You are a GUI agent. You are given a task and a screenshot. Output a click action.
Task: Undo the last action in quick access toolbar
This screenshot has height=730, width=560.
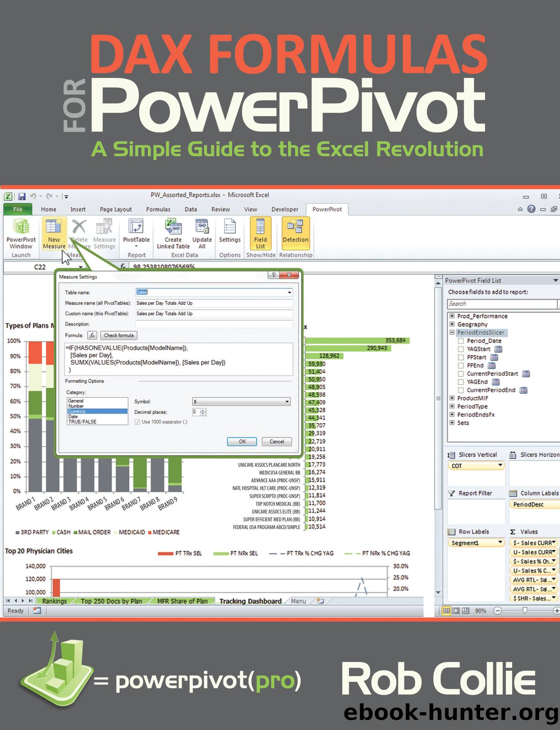tap(33, 197)
